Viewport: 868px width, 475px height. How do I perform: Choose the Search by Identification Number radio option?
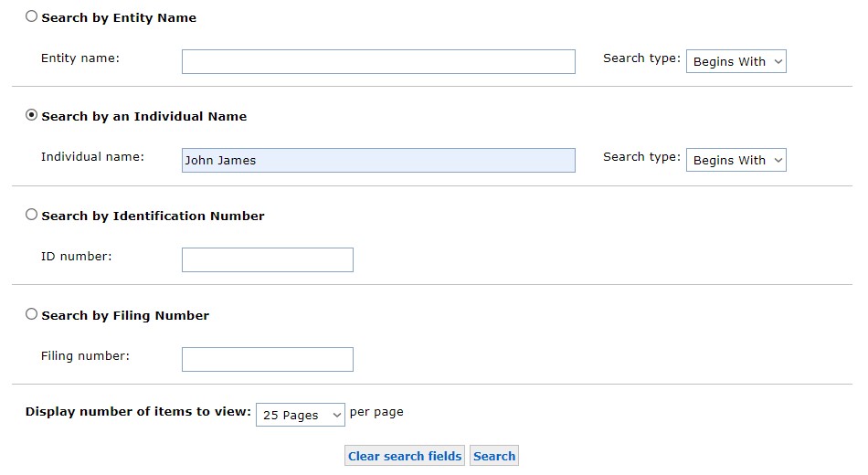32,215
